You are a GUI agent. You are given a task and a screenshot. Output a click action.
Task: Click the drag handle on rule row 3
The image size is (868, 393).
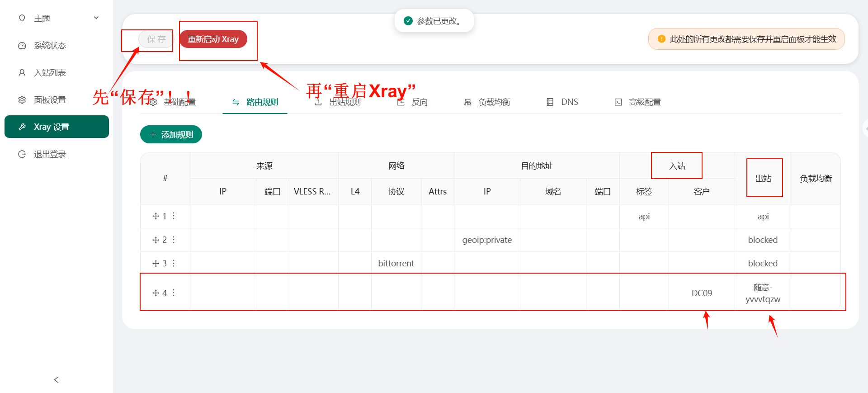point(156,263)
